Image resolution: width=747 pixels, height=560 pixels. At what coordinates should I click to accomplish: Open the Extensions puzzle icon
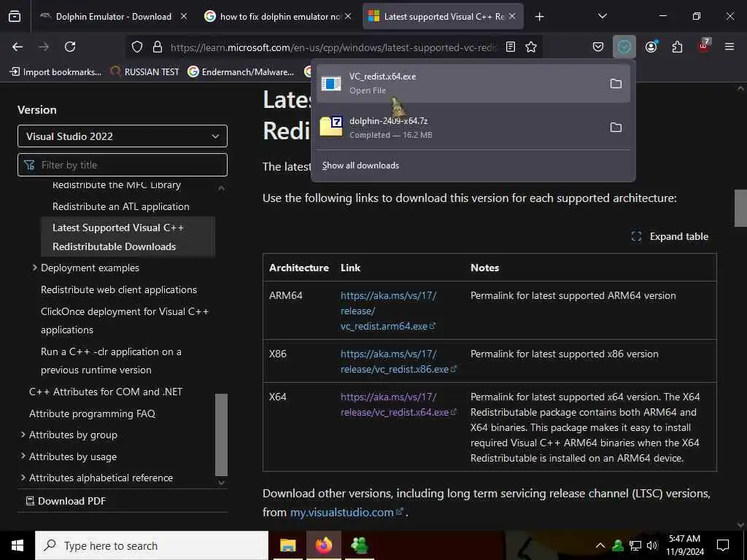(677, 47)
